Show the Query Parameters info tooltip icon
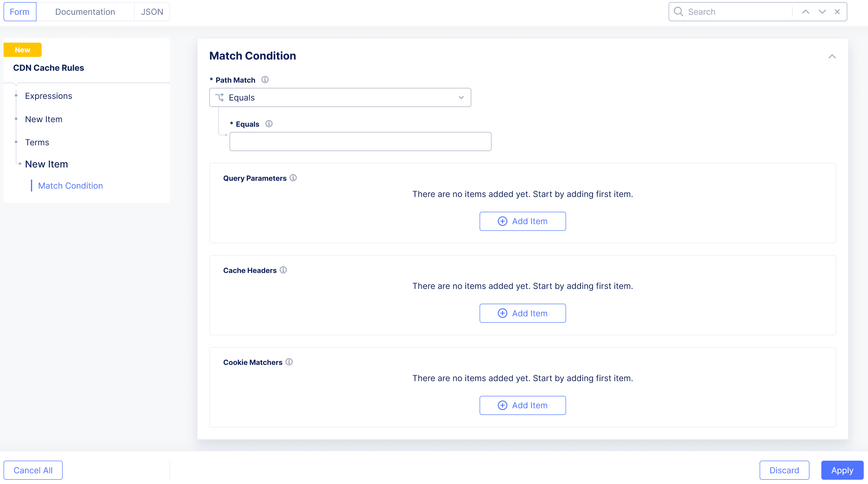The image size is (868, 484). (x=293, y=178)
